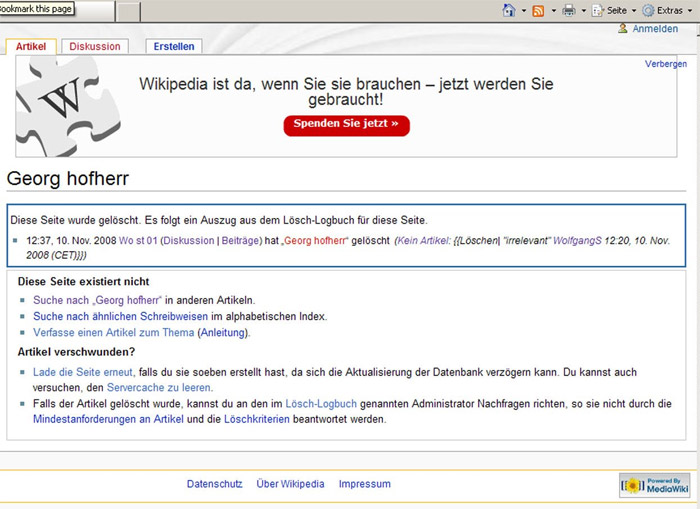Viewport: 700px width, 509px height.
Task: Open Beiträge link in deletion log
Action: (x=240, y=241)
